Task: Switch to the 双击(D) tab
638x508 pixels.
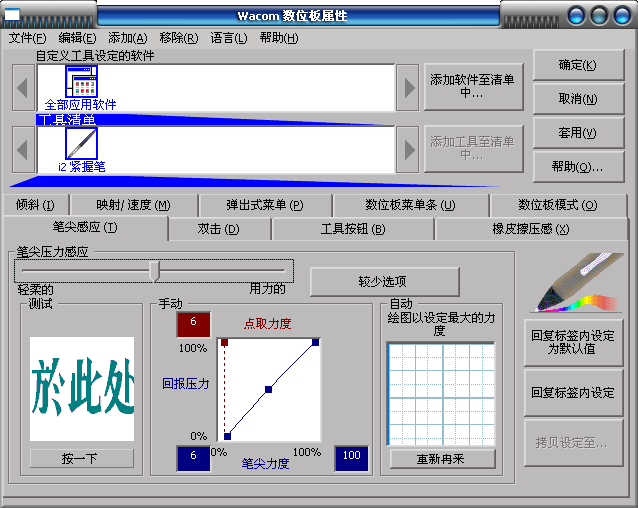Action: point(218,229)
